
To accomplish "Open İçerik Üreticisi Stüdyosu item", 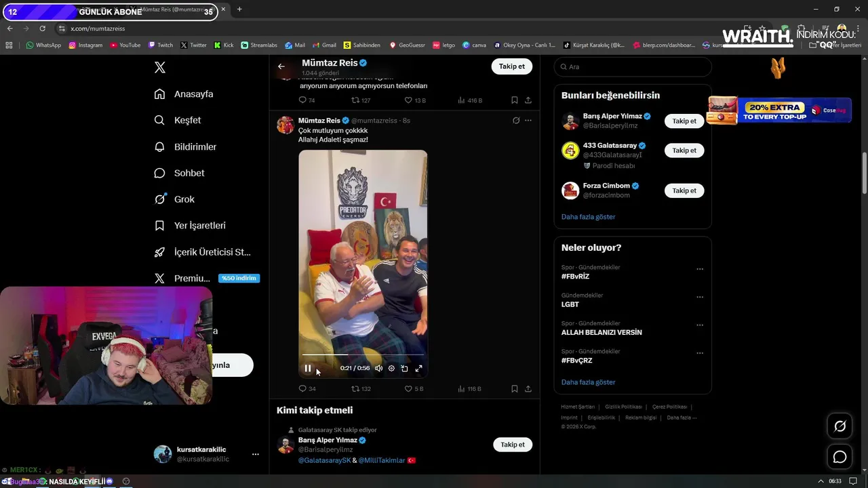I will (x=202, y=252).
